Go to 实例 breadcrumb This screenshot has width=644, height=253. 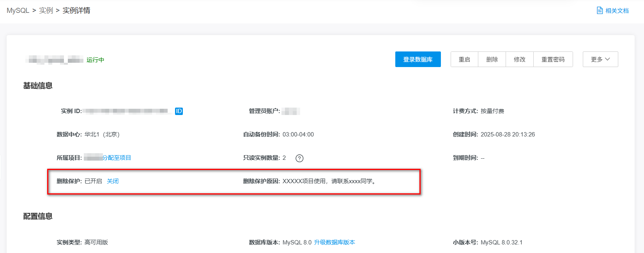46,11
